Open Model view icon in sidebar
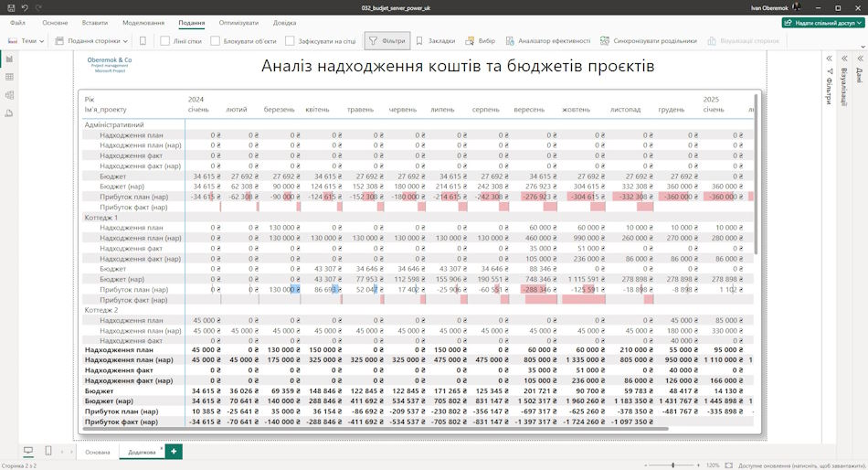This screenshot has height=470, width=868. tap(9, 95)
